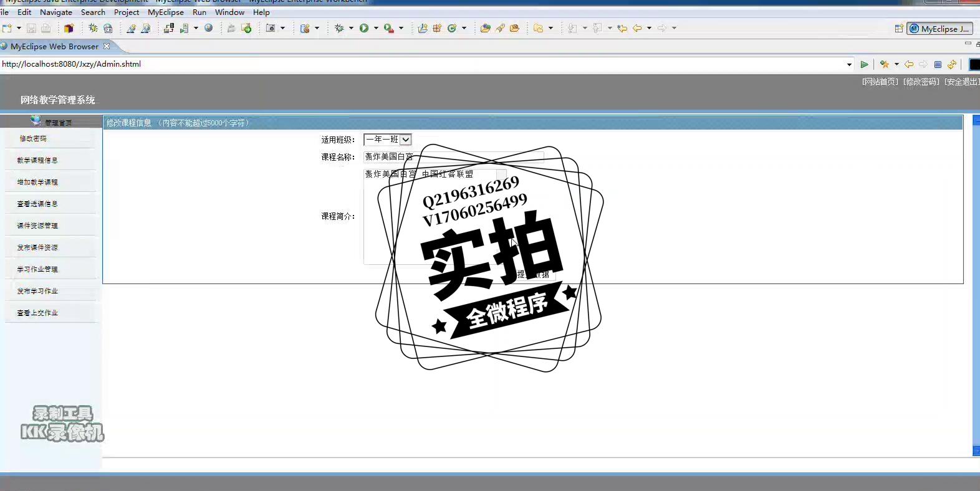Click the New package icon
This screenshot has height=491, width=980.
coord(437,28)
